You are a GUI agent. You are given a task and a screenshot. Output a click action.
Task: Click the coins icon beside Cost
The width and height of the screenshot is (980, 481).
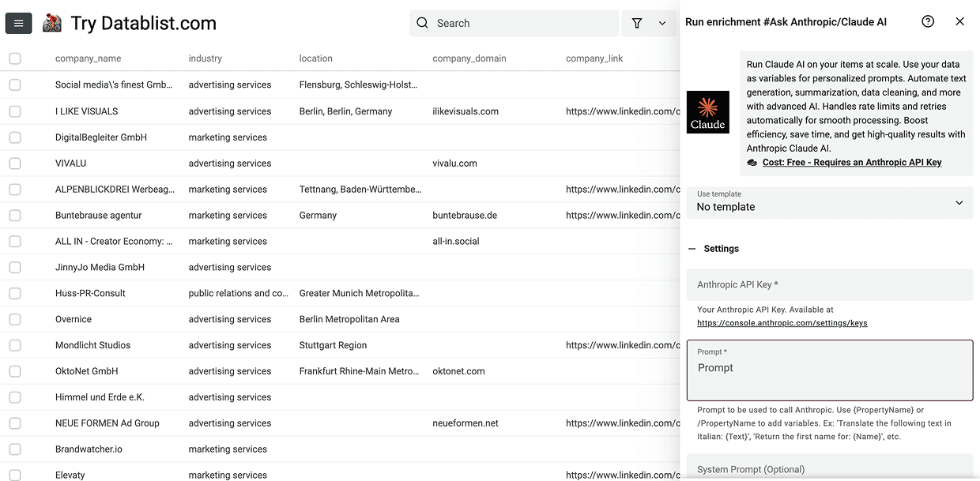click(x=752, y=163)
